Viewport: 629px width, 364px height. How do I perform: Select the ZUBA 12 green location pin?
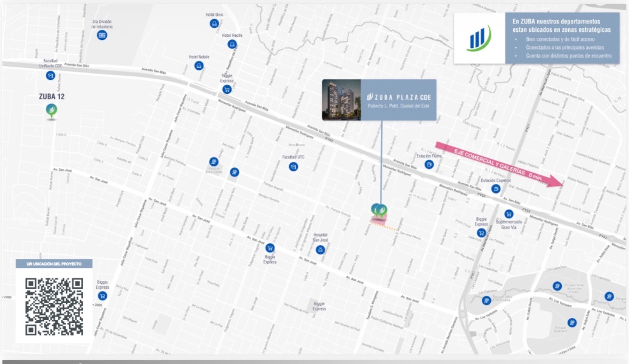click(51, 111)
